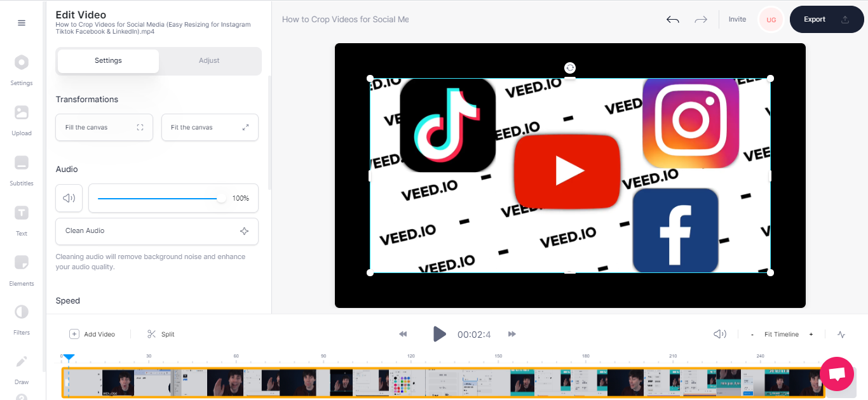Image resolution: width=868 pixels, height=400 pixels.
Task: Rewind with the skip-back button
Action: tap(403, 334)
